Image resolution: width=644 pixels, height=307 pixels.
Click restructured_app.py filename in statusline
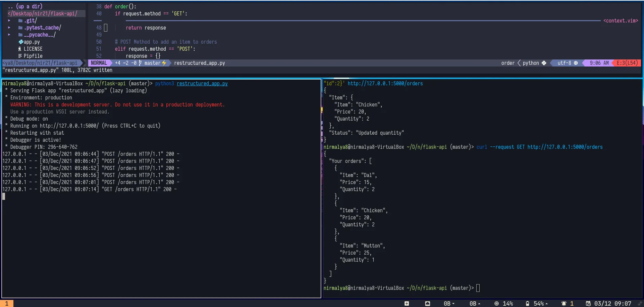coord(199,63)
